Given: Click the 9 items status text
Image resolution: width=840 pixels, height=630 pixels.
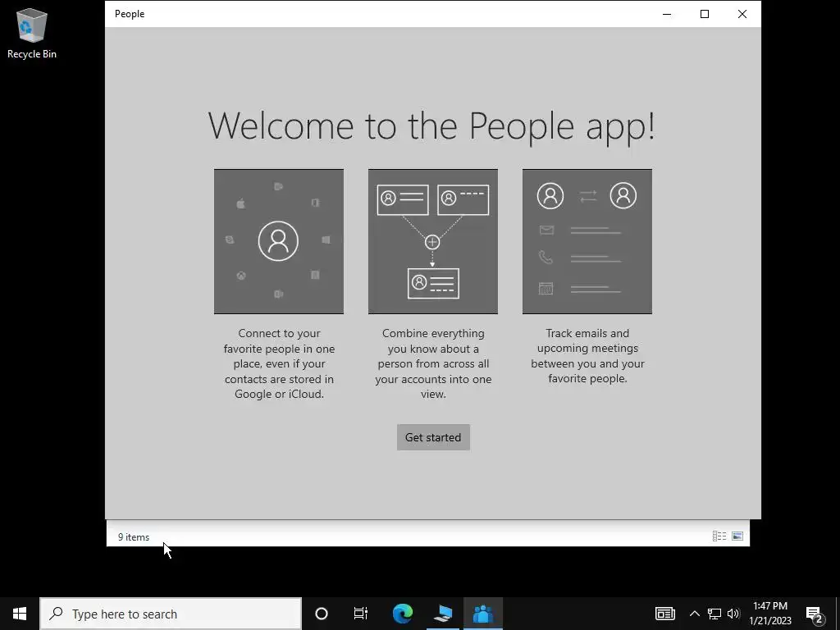Looking at the screenshot, I should point(134,536).
